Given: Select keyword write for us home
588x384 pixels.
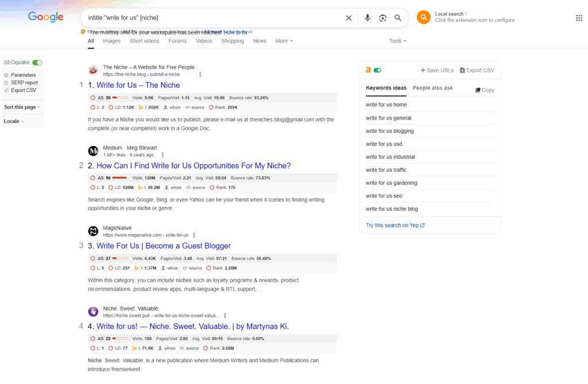Looking at the screenshot, I should pyautogui.click(x=386, y=104).
